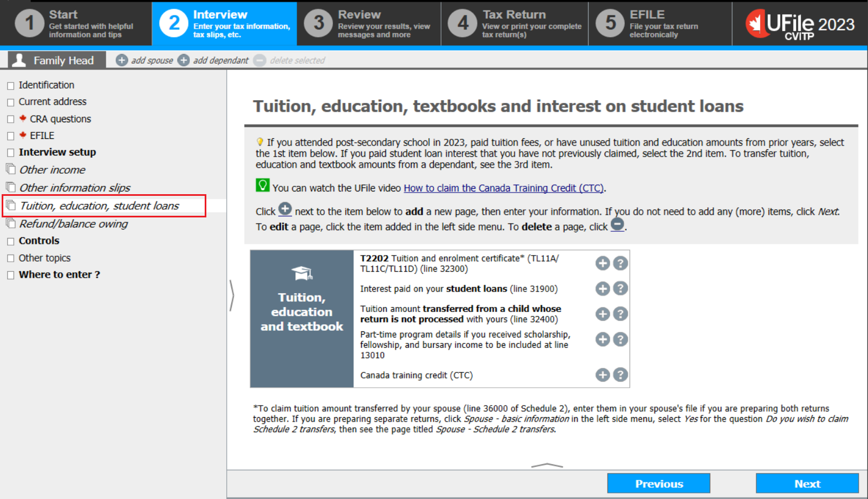Click the add dependant plus icon
The height and width of the screenshot is (499, 868).
click(184, 60)
